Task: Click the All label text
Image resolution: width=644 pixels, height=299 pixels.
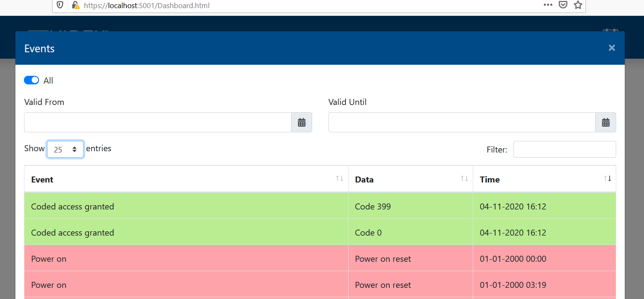Action: 48,81
